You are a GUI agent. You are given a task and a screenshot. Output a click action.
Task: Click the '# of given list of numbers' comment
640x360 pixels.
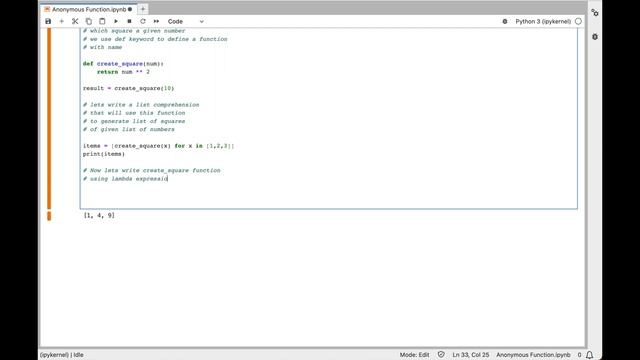point(129,129)
